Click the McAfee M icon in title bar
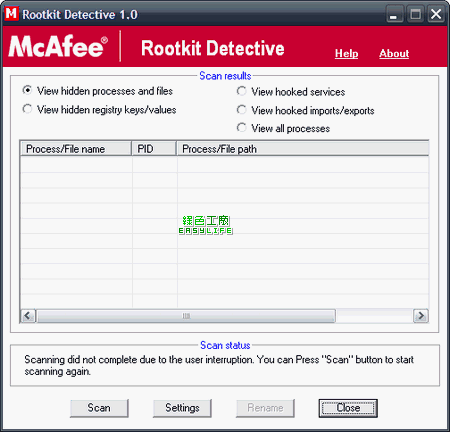 point(11,14)
